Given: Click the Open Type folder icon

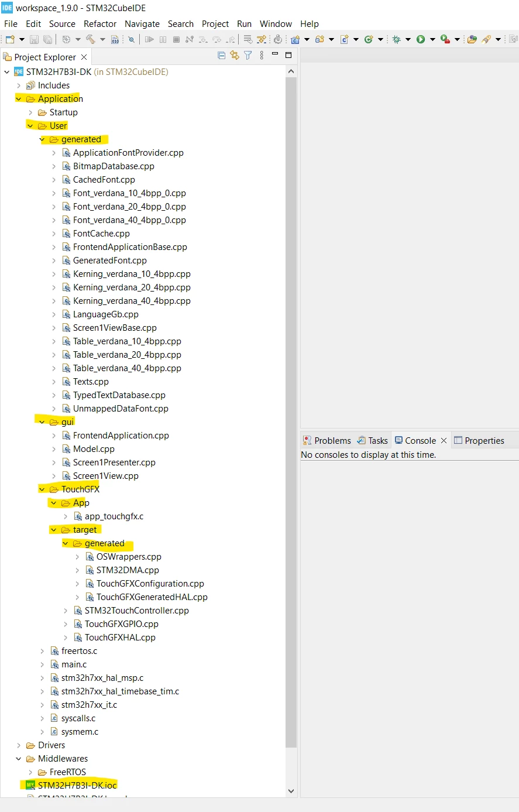Looking at the screenshot, I should [472, 39].
